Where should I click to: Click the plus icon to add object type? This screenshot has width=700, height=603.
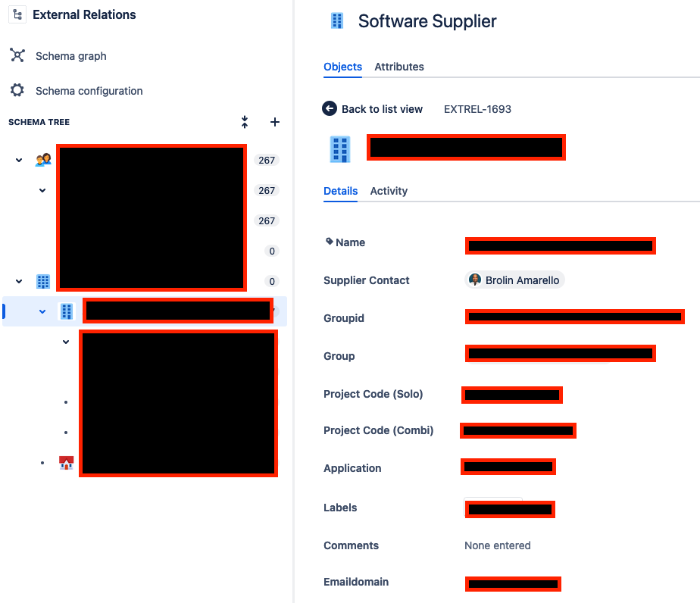pos(274,122)
